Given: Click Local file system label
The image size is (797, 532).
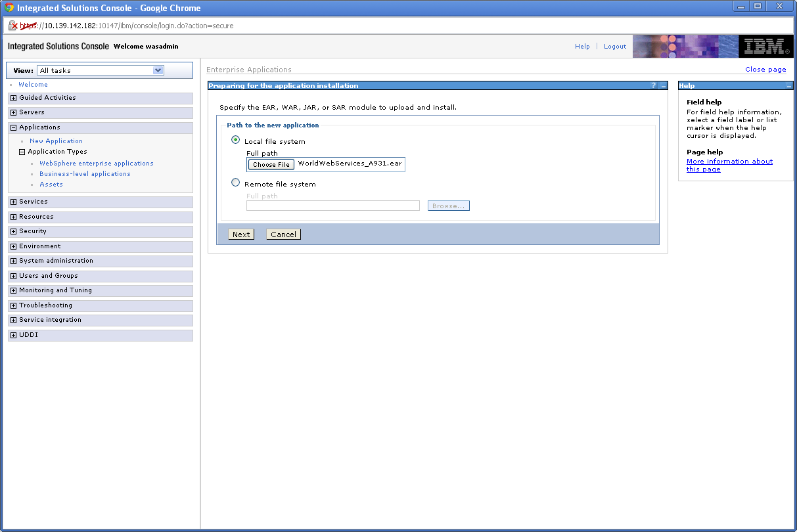Looking at the screenshot, I should (x=275, y=142).
